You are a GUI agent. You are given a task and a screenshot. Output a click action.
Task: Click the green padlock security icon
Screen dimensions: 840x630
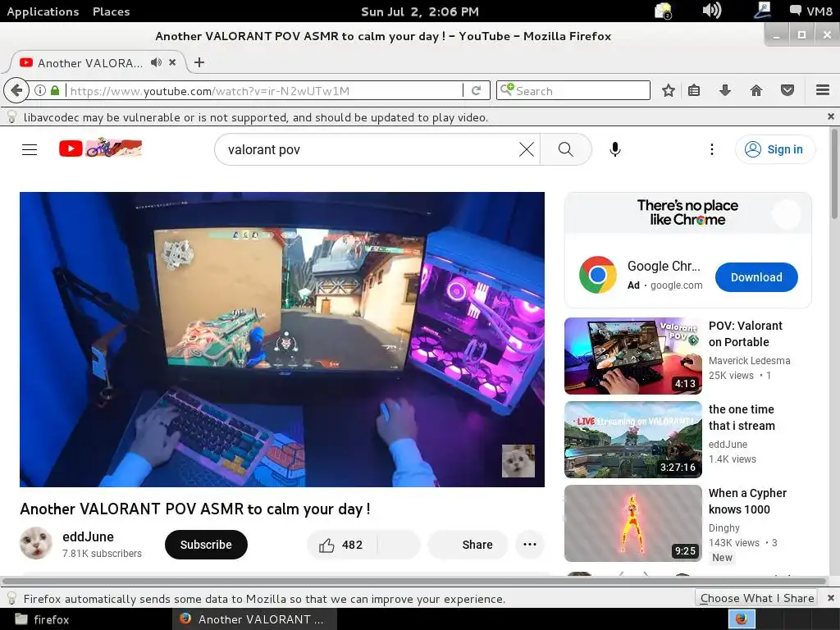pos(55,90)
